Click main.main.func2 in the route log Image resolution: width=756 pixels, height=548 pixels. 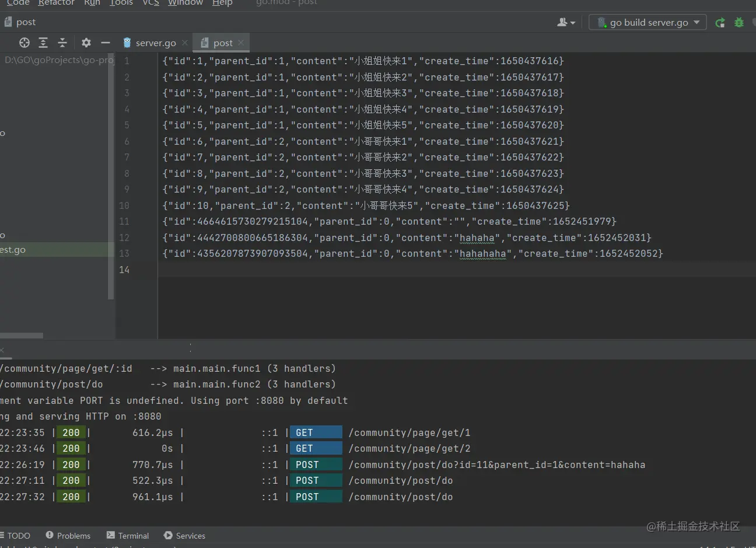tap(217, 384)
